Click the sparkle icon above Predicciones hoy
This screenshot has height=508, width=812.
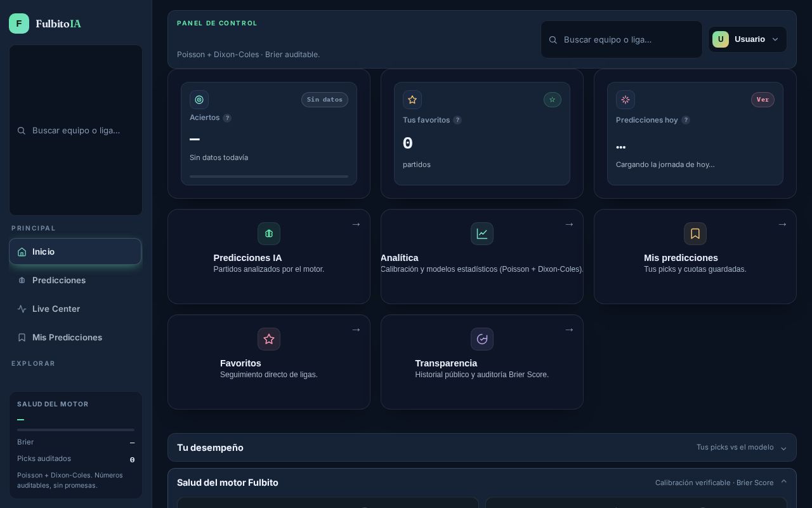click(625, 100)
